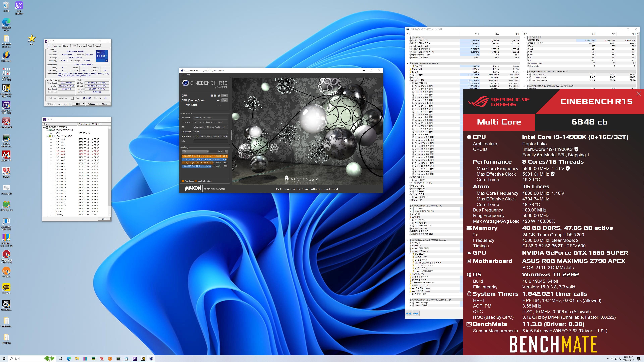
Task: Click the Validate button in CPU-Z
Action: click(x=92, y=104)
